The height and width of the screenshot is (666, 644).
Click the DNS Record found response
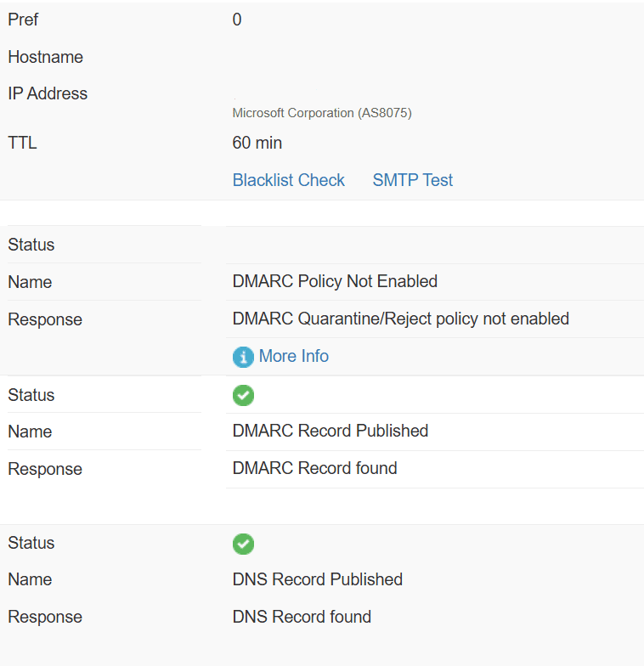[302, 617]
